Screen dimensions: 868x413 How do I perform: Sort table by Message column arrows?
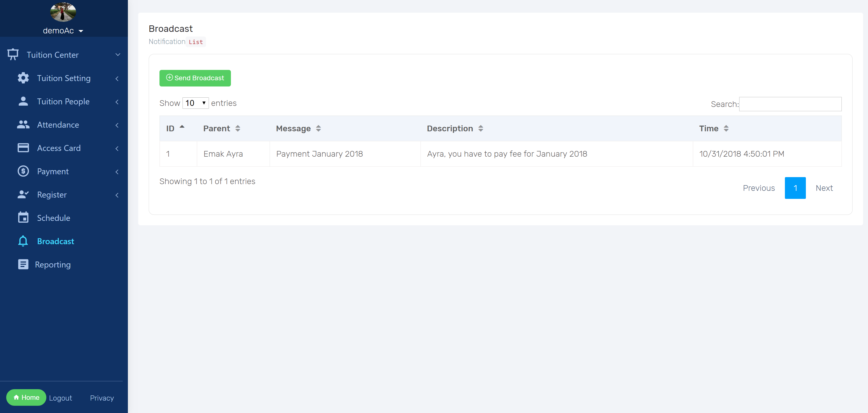coord(318,128)
